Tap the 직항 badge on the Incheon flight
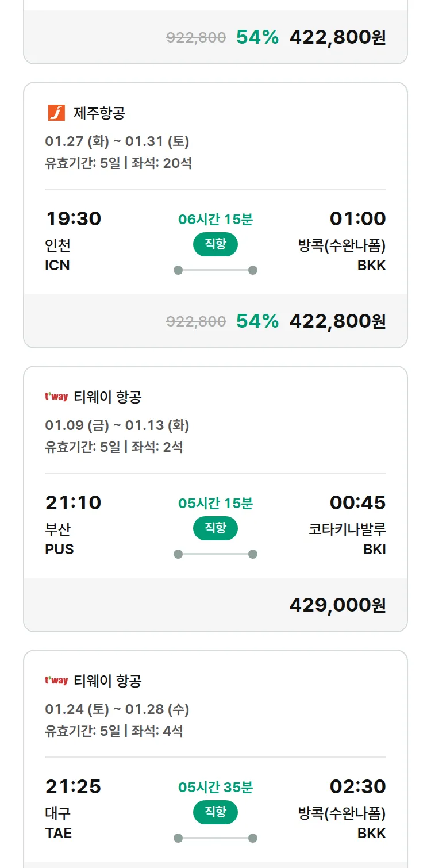This screenshot has width=431, height=868. tap(215, 244)
